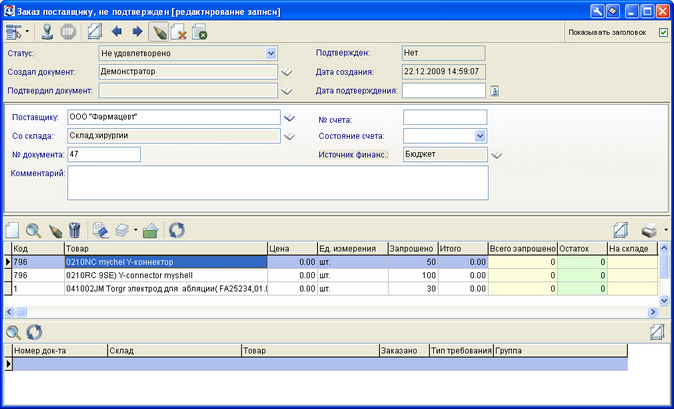Click the cube icon beside the wrench
Screen dimensions: 674x409
pyautogui.click(x=613, y=11)
